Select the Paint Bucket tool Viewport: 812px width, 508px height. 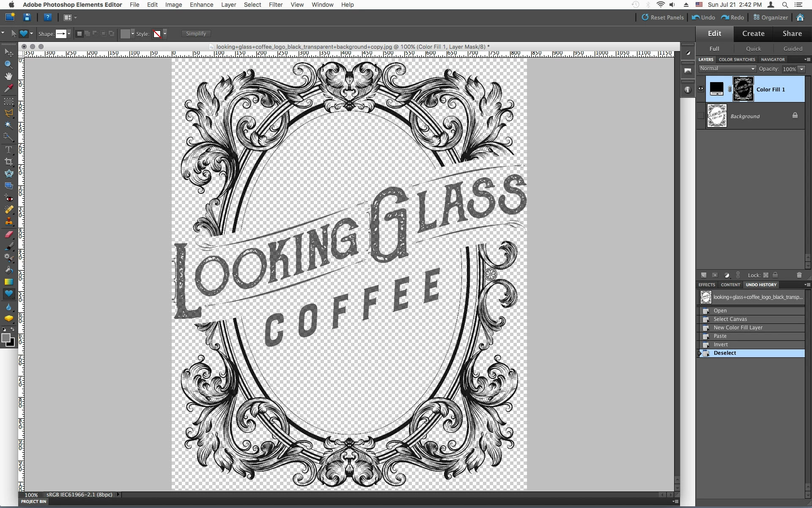click(x=8, y=270)
